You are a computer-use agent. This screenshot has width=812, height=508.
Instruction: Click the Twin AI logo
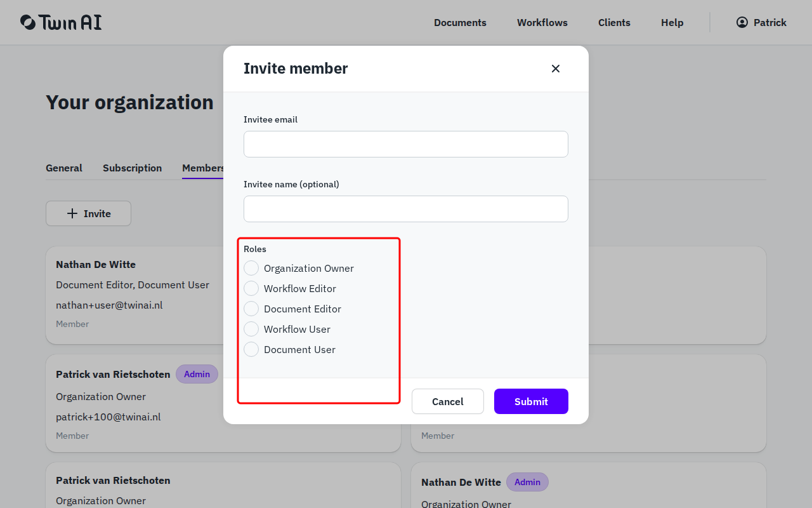pyautogui.click(x=60, y=22)
